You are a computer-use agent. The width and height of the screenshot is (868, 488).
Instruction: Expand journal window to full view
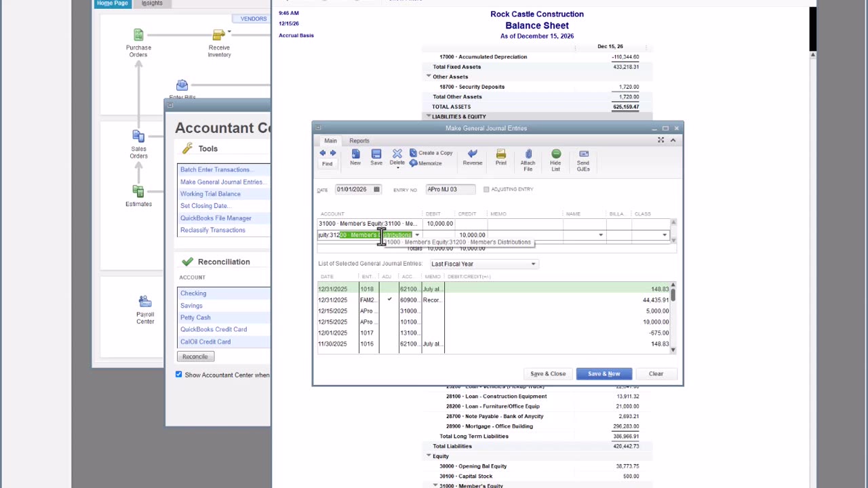click(660, 140)
